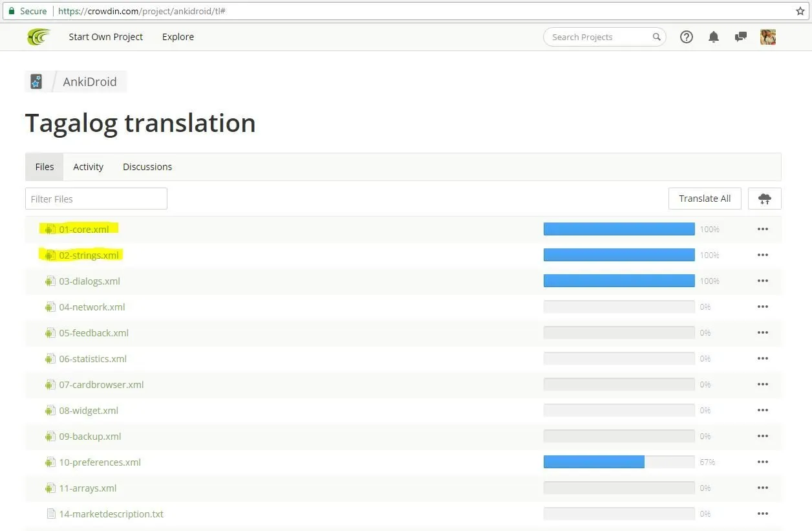The image size is (812, 531).
Task: Click the Android icon beside 07-cardbrowser.xml
Action: coord(50,384)
